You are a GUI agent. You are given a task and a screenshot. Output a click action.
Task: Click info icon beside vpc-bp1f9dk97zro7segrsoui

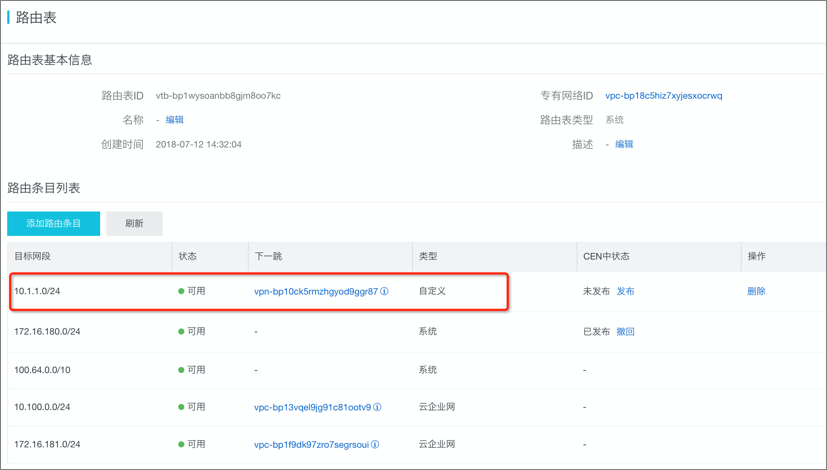click(375, 445)
